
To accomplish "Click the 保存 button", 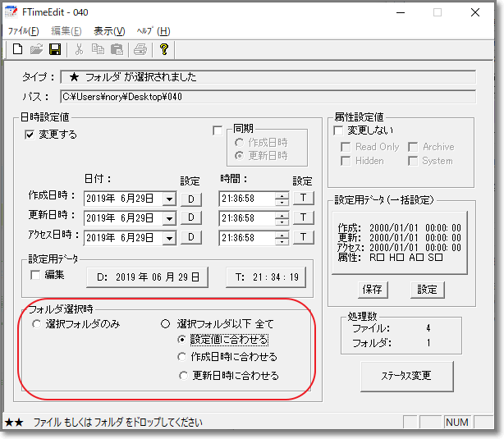I will pyautogui.click(x=371, y=290).
